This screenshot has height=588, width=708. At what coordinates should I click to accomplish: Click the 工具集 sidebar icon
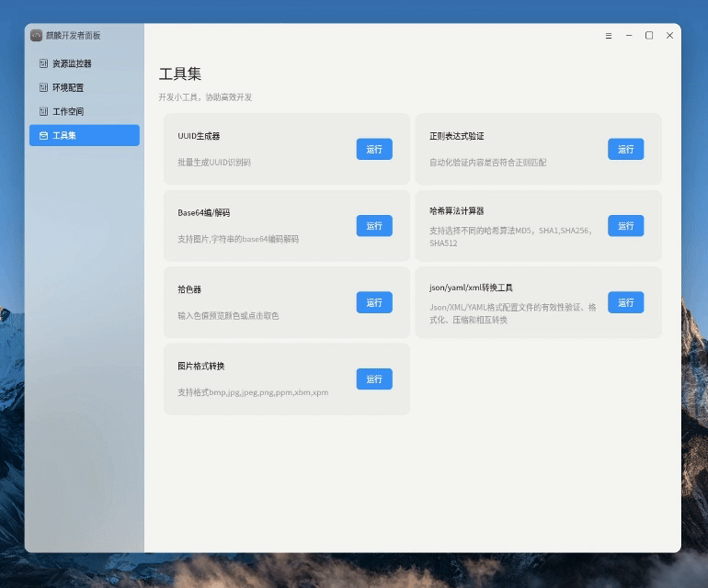point(43,136)
